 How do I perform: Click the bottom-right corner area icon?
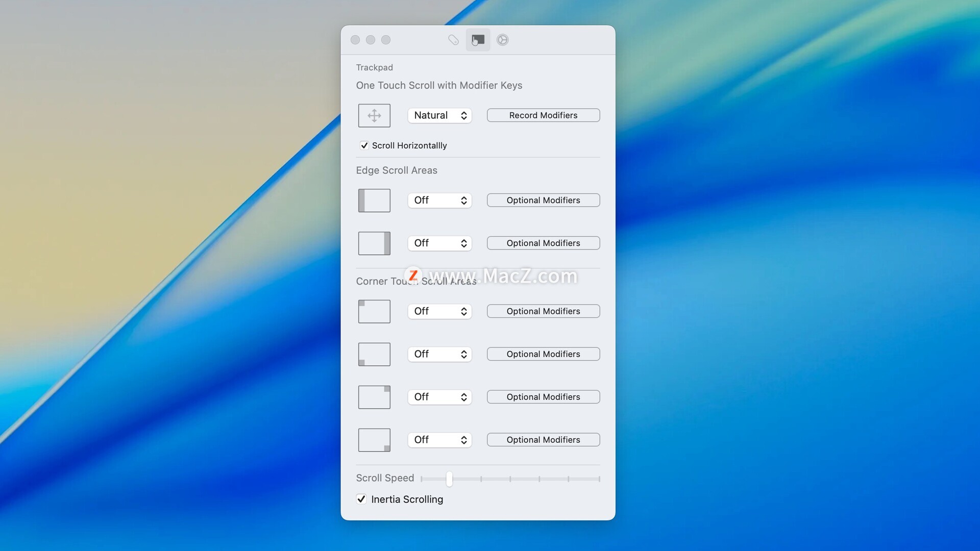374,440
